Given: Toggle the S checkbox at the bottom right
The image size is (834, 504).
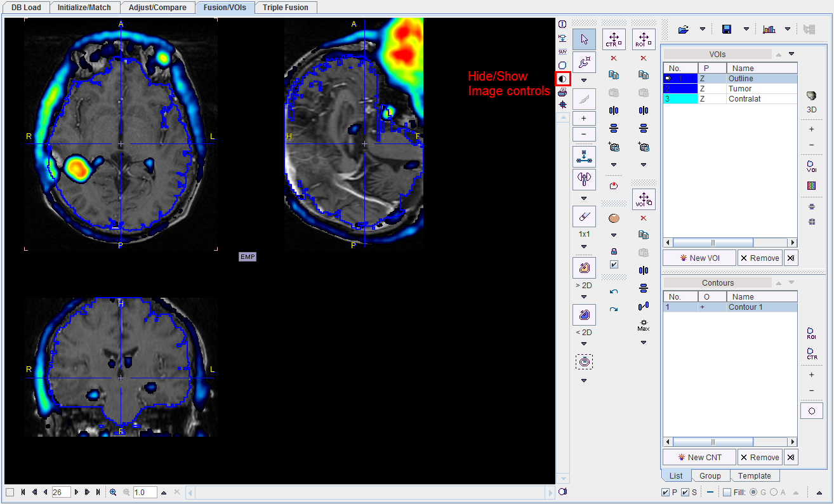Looking at the screenshot, I should pos(685,493).
